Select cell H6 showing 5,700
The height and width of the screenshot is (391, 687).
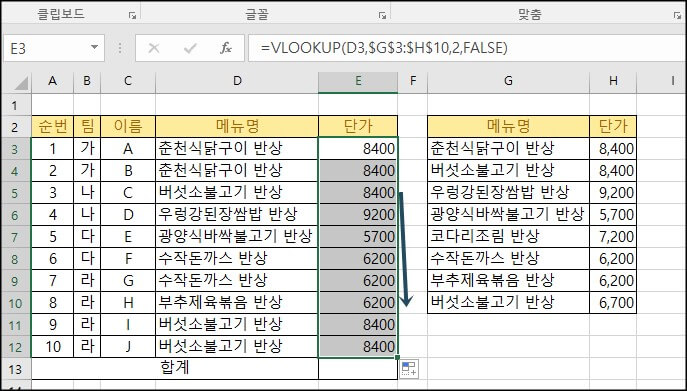point(613,215)
